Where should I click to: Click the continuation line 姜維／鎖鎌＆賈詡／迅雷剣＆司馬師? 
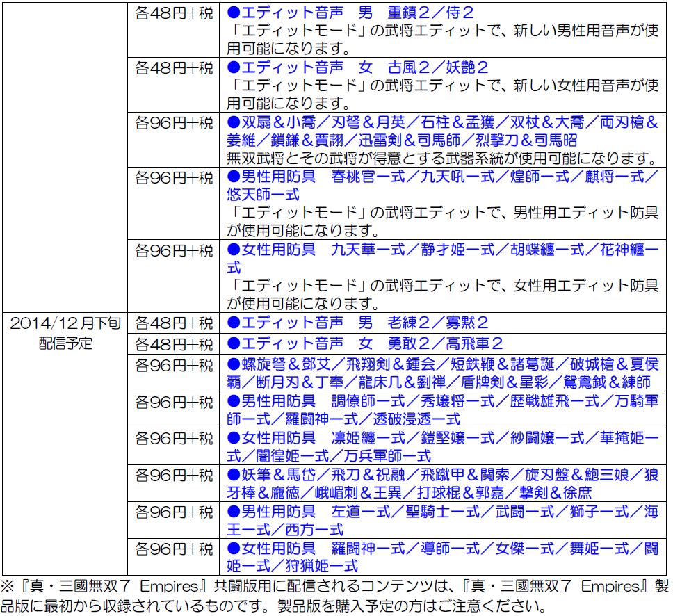tap(402, 140)
